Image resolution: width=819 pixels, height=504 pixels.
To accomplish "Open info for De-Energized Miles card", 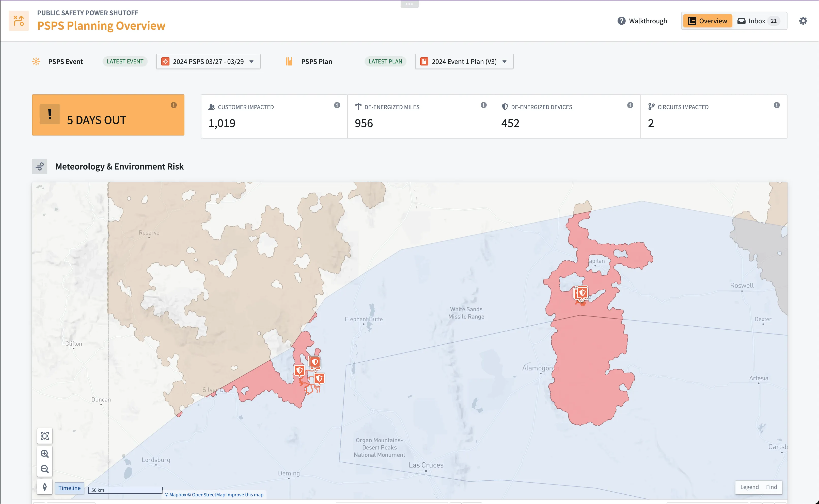I will (483, 105).
